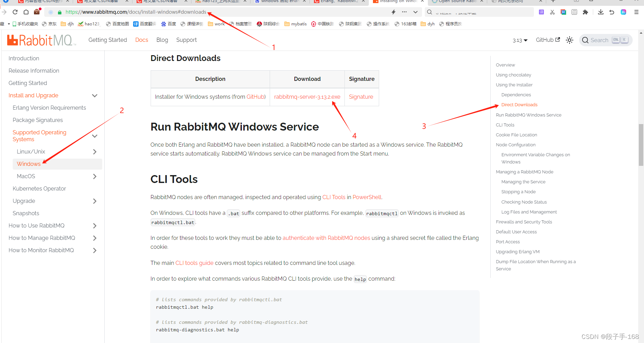Open the browser hamburger main menu
Viewport: 644px width, 343px height.
(636, 12)
